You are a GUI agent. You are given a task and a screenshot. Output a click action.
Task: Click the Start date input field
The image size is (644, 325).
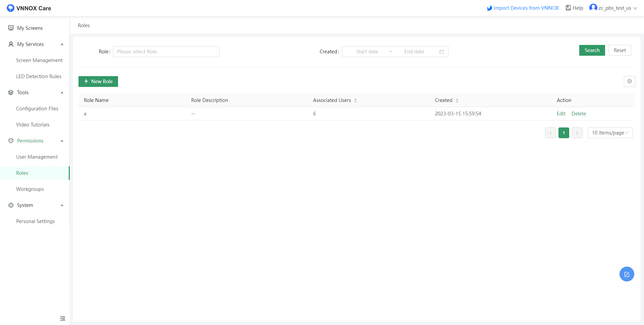(x=367, y=52)
